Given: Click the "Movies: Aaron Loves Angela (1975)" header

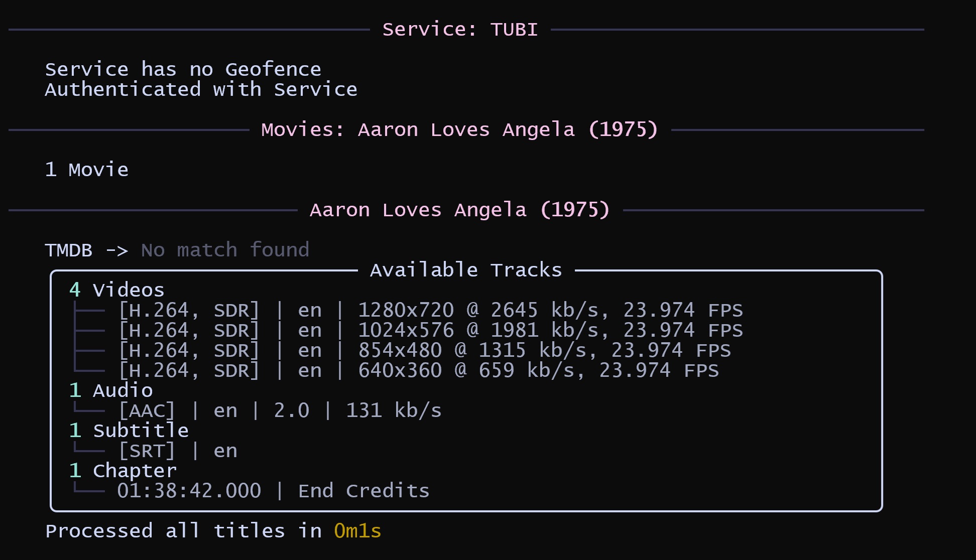Looking at the screenshot, I should (x=459, y=130).
